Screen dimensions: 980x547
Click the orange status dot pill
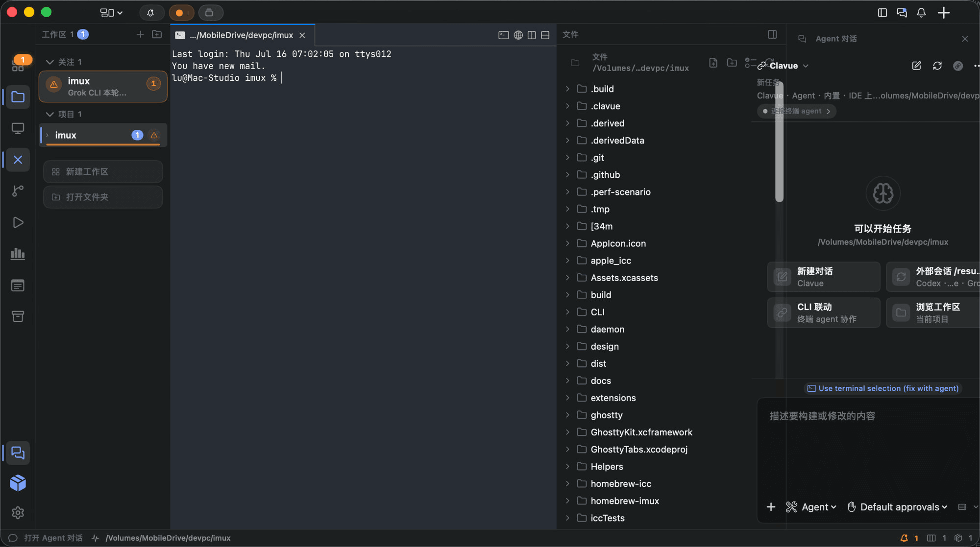pyautogui.click(x=181, y=13)
